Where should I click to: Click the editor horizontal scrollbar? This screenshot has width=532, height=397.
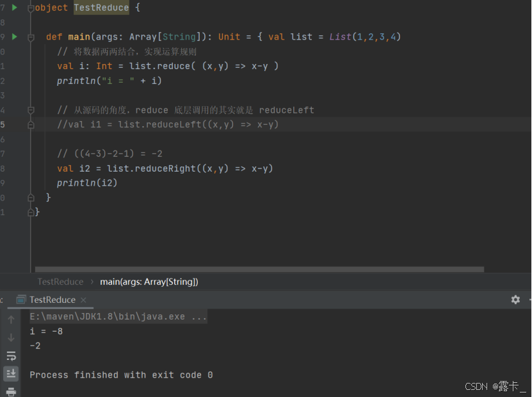point(259,270)
